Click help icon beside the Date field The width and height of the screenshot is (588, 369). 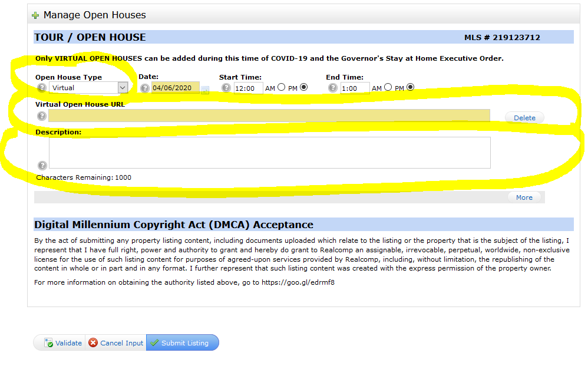[x=145, y=88]
